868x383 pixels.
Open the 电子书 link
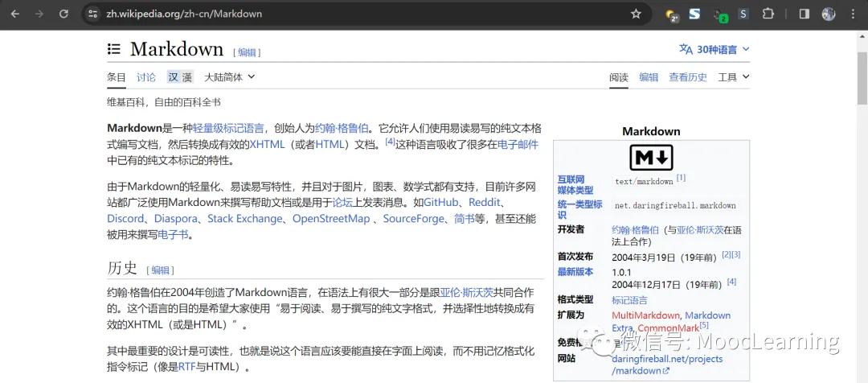point(174,234)
